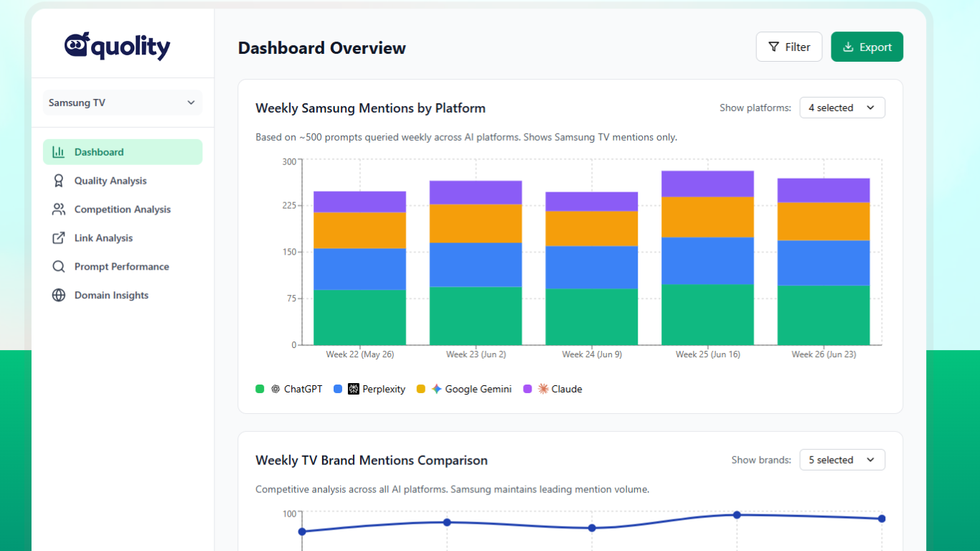Image resolution: width=980 pixels, height=551 pixels.
Task: Click the Week 22 green ChatGPT bar segment
Action: click(359, 317)
